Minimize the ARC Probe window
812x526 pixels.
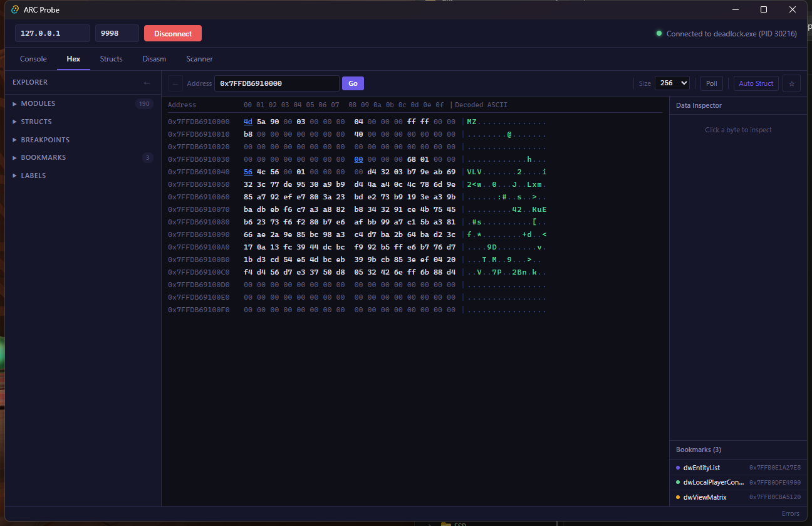click(x=735, y=9)
